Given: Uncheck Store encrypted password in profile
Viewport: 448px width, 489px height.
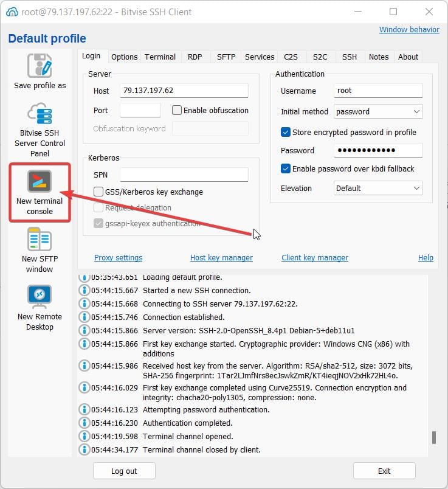Looking at the screenshot, I should coord(286,132).
